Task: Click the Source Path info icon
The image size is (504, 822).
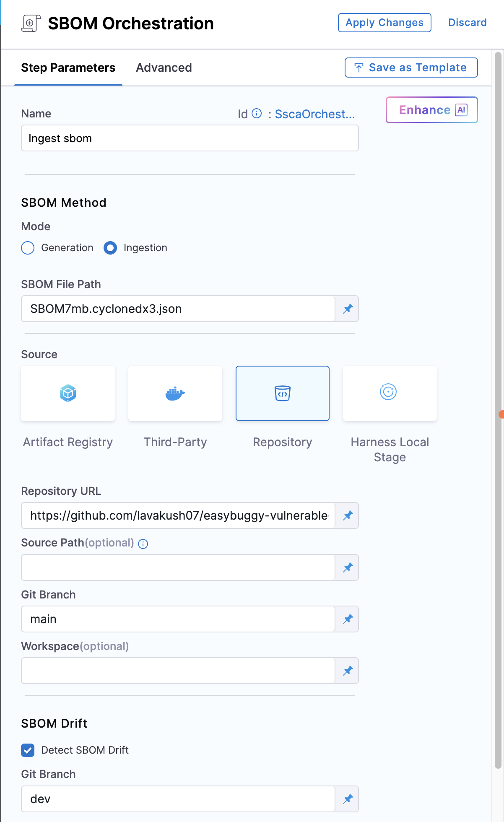Action: 143,544
